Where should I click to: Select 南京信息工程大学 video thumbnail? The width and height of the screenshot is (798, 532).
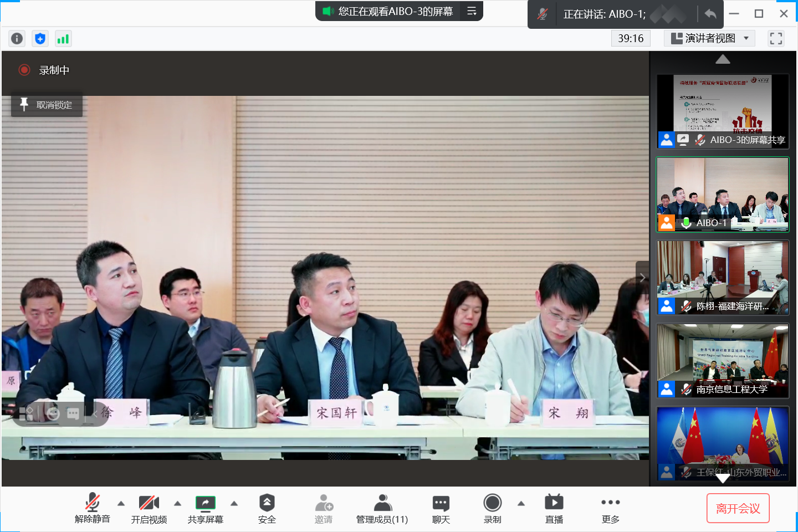(723, 361)
